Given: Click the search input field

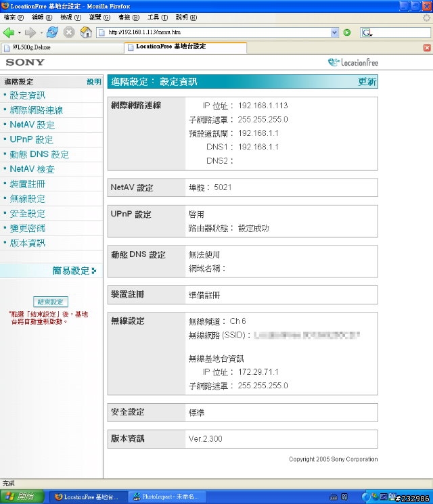Looking at the screenshot, I should click(x=402, y=32).
